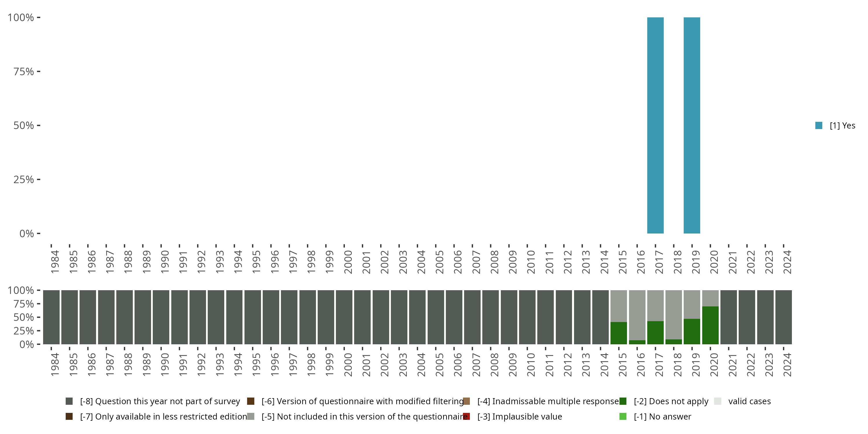Click the [1] Yes legend swatch
The width and height of the screenshot is (868, 434).
[819, 126]
